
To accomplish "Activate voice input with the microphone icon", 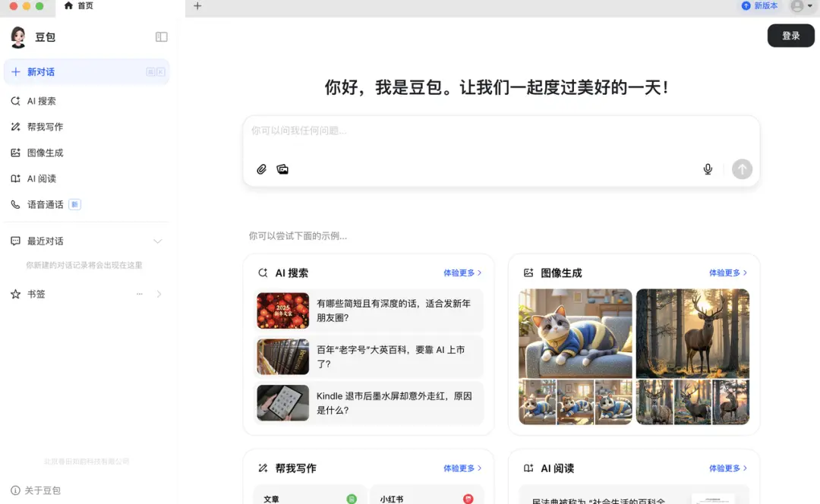I will [708, 169].
